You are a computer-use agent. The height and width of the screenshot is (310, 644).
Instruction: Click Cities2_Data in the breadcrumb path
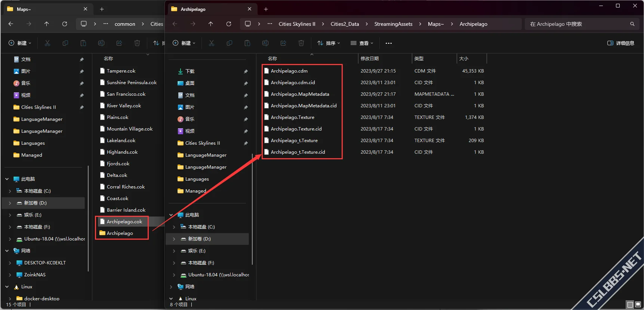click(x=345, y=24)
